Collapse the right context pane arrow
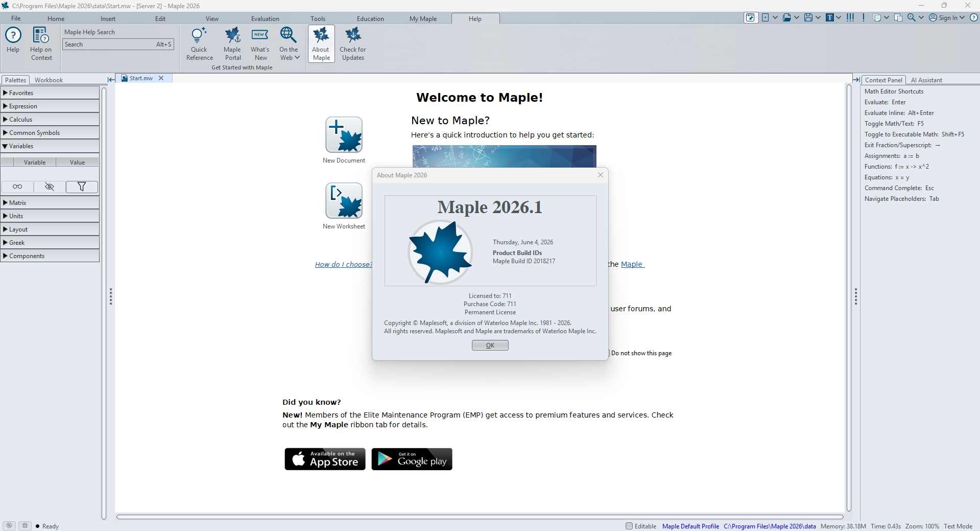Image resolution: width=980 pixels, height=531 pixels. 856,80
